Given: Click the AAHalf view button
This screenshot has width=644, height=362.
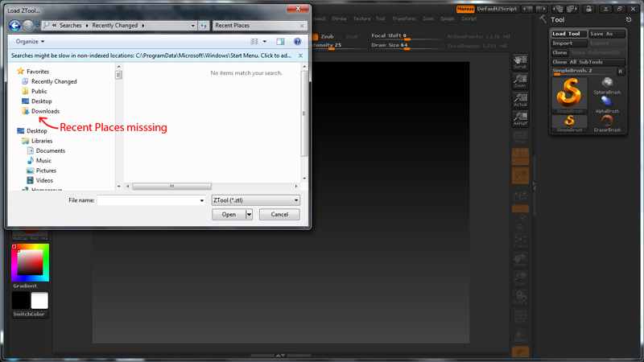Looking at the screenshot, I should point(520,118).
